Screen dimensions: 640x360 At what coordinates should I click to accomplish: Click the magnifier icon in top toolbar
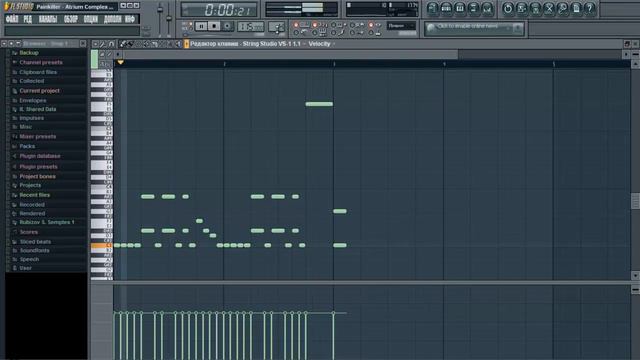(x=562, y=8)
